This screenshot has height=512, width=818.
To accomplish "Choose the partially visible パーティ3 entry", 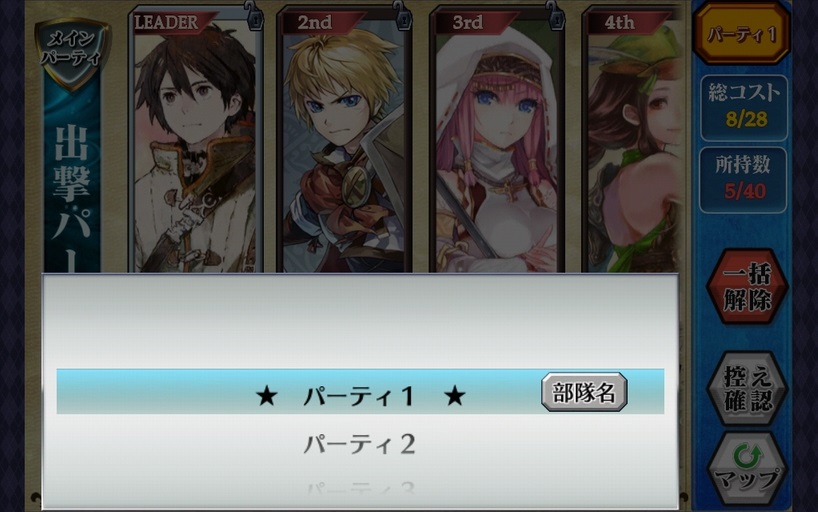I will pos(360,490).
